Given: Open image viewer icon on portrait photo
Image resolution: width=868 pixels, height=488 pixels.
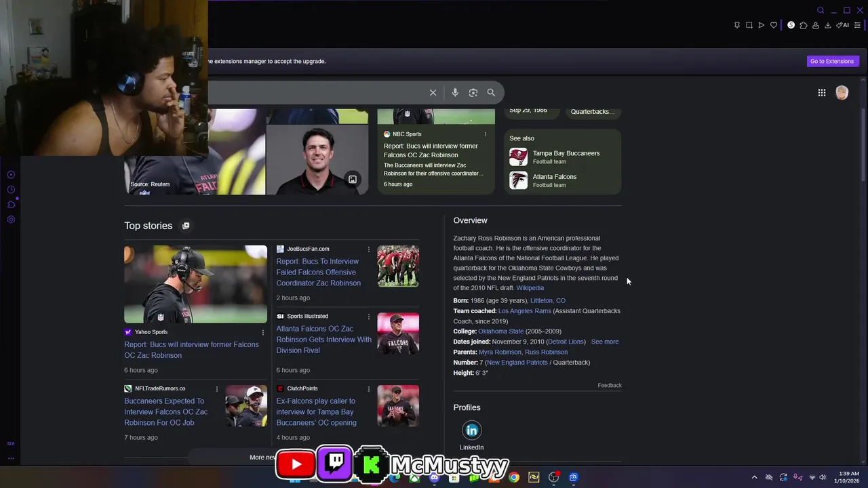Looking at the screenshot, I should click(x=353, y=180).
